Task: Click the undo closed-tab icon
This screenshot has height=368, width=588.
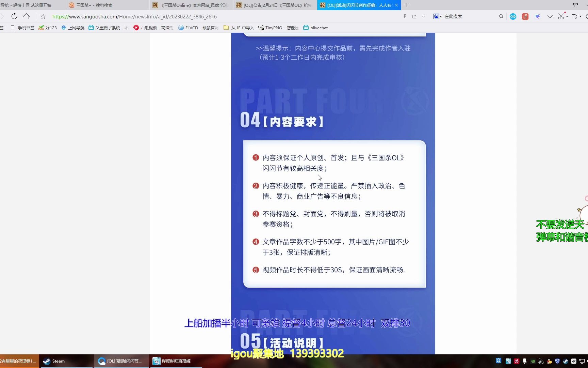Action: (x=574, y=16)
